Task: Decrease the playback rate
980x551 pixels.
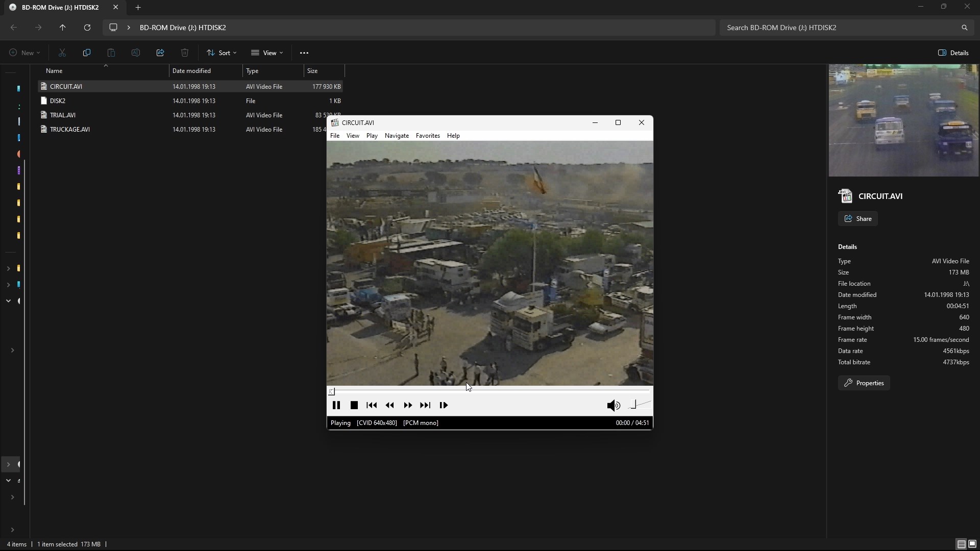Action: click(389, 405)
